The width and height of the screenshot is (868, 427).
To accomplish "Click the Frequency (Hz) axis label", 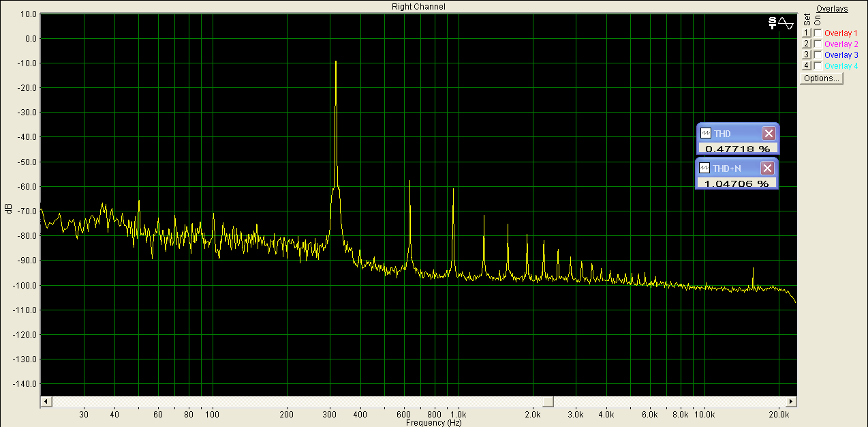I will pos(433,423).
